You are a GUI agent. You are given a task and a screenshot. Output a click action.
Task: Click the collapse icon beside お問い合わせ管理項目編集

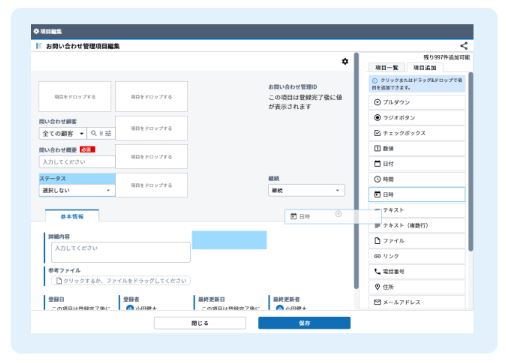(x=39, y=46)
